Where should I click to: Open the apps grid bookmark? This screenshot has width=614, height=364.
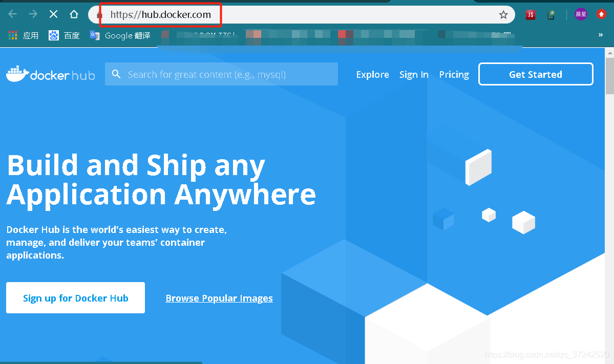[x=24, y=36]
